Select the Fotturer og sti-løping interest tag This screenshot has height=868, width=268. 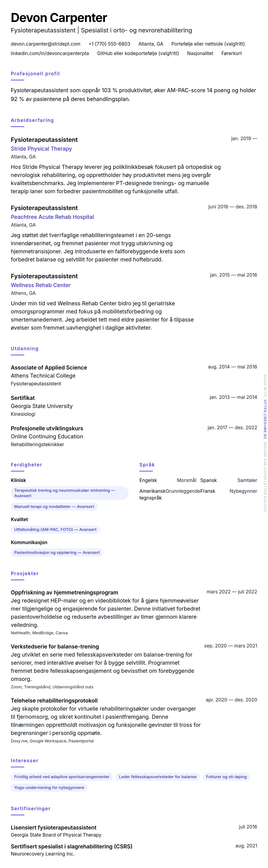coord(226,777)
